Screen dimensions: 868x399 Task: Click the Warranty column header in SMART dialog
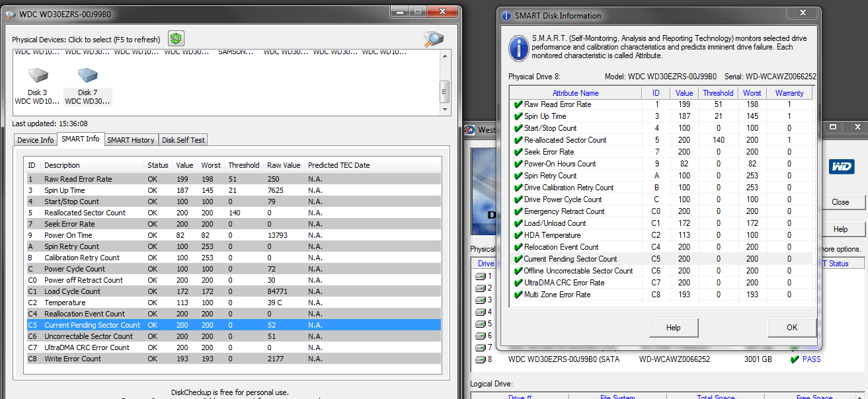click(x=789, y=93)
